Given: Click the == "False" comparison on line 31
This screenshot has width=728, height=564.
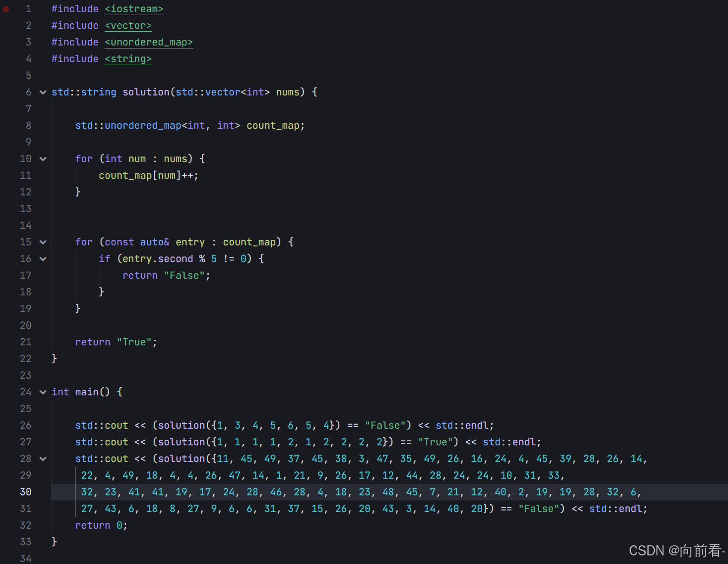Looking at the screenshot, I should (530, 509).
